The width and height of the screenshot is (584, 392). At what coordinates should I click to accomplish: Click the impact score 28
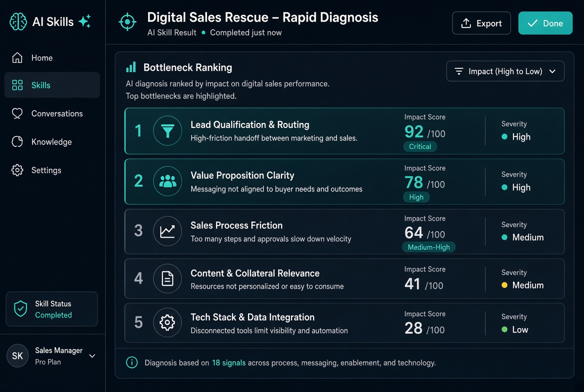(413, 328)
